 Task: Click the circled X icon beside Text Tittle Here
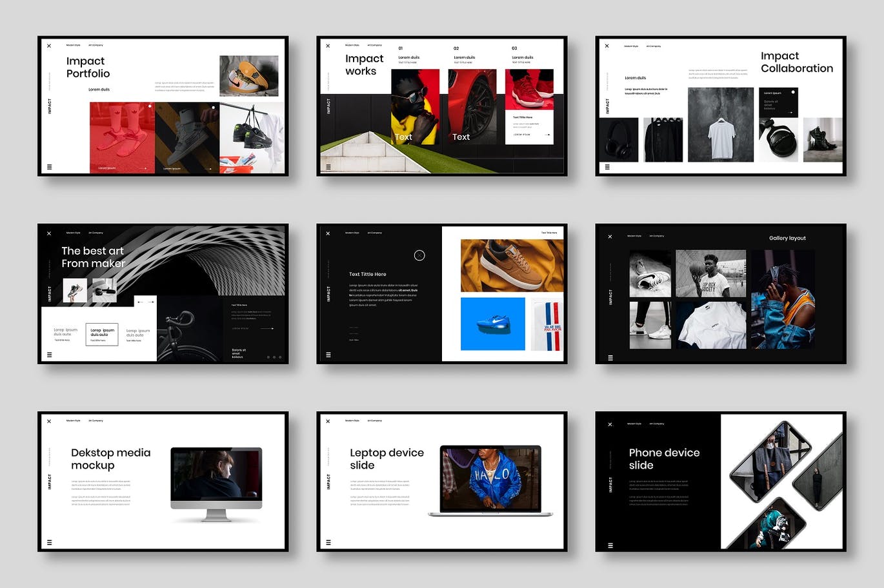tap(419, 255)
